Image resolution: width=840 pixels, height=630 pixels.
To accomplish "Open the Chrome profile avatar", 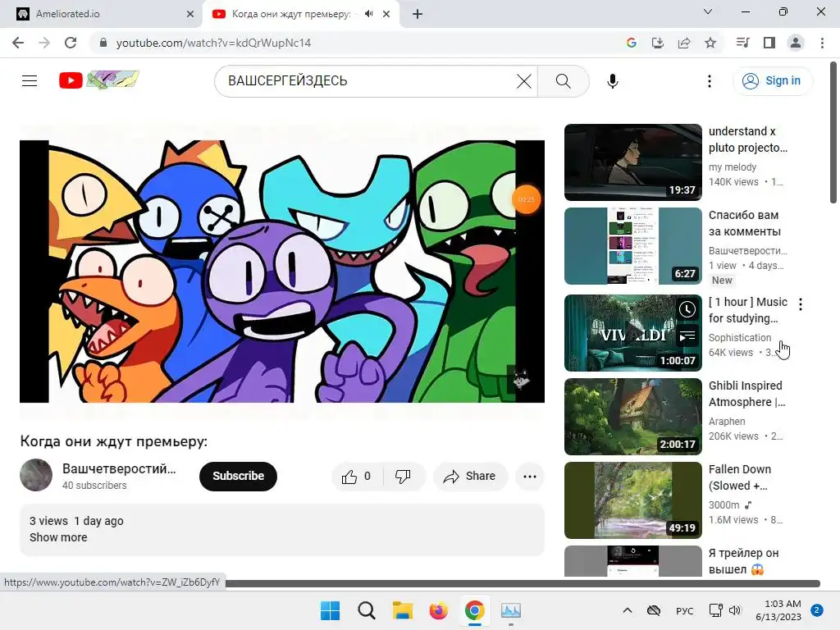I will click(796, 43).
